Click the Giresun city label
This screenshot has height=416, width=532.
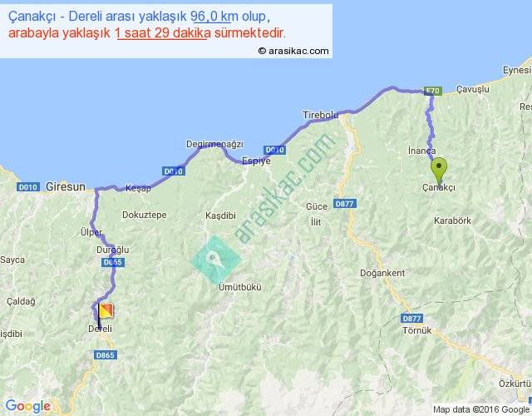tap(66, 187)
